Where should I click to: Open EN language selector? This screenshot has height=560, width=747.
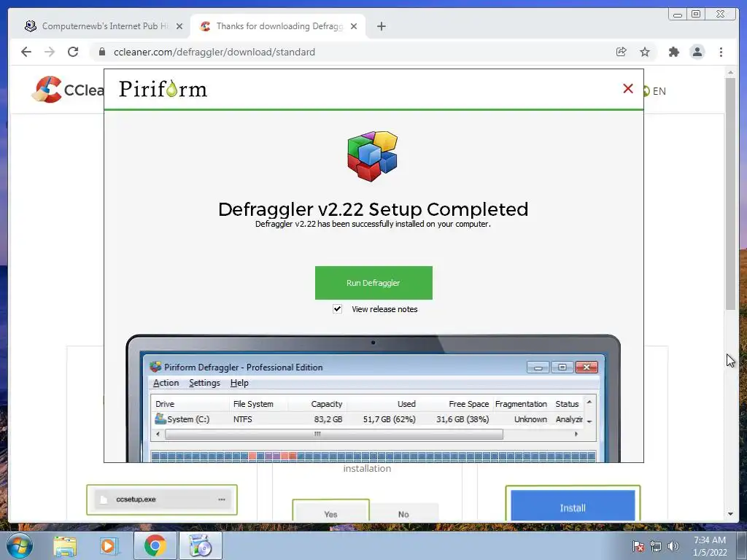pos(654,91)
